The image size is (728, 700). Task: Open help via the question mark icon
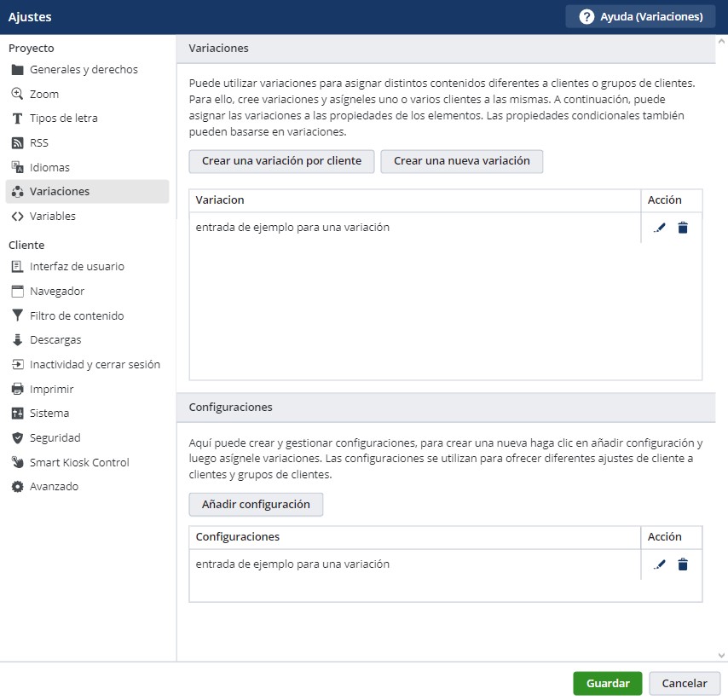tap(586, 17)
